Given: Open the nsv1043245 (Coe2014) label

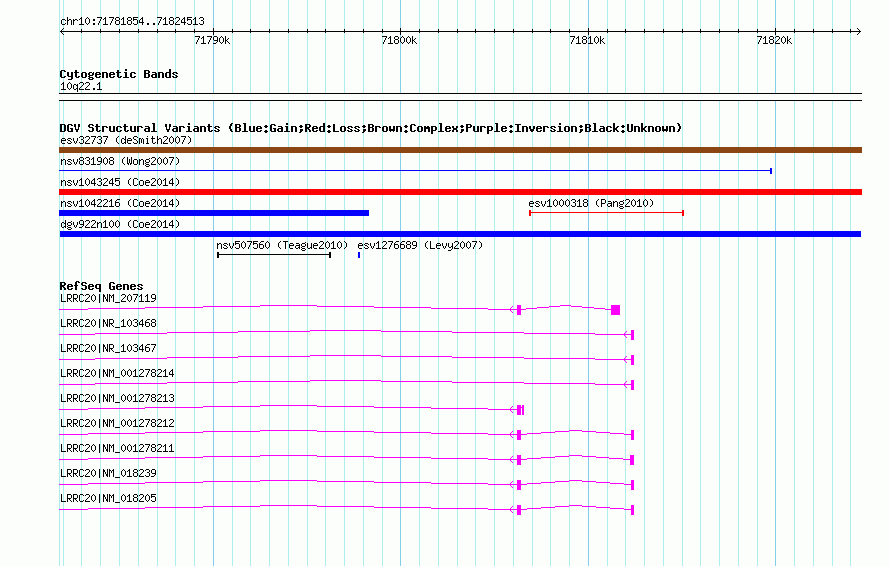Looking at the screenshot, I should tap(120, 182).
